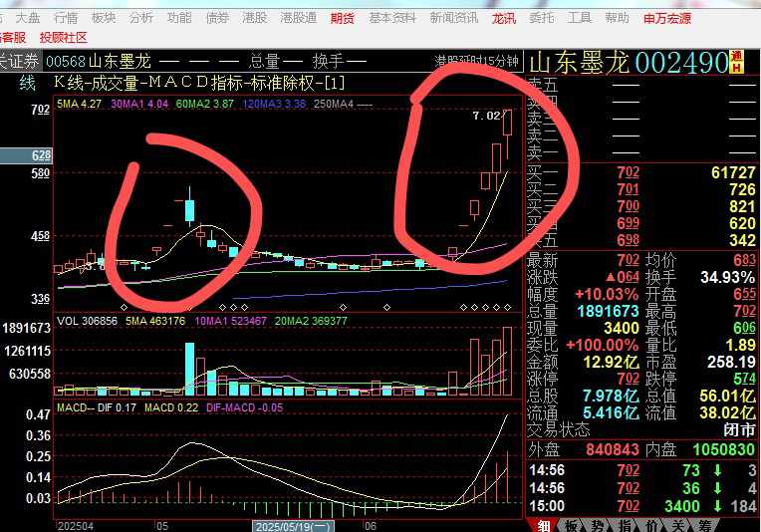761x532 pixels.
Task: Open the 分析 menu
Action: point(141,19)
